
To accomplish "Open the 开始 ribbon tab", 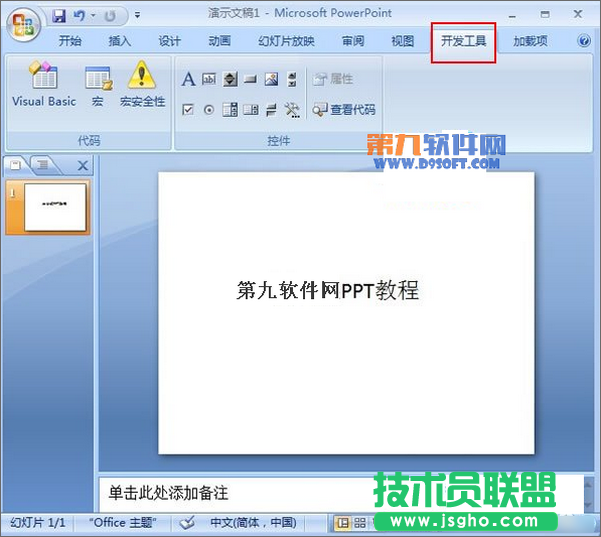I will [70, 41].
